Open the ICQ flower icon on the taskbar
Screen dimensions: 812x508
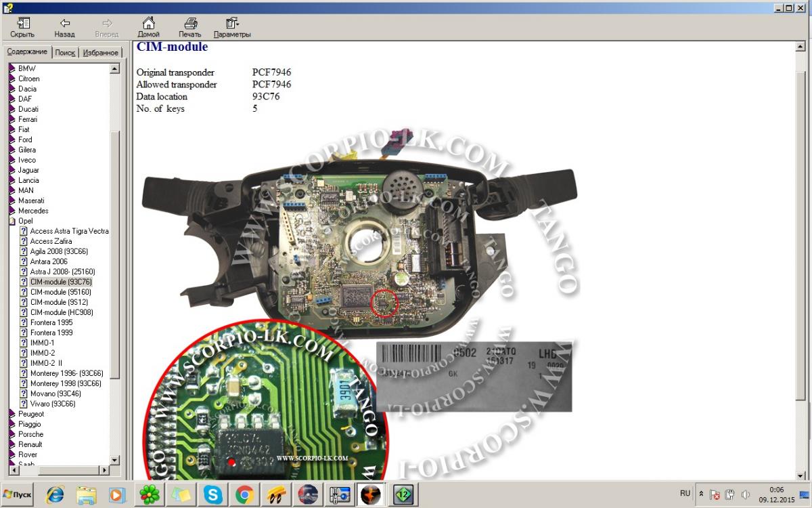pyautogui.click(x=150, y=495)
